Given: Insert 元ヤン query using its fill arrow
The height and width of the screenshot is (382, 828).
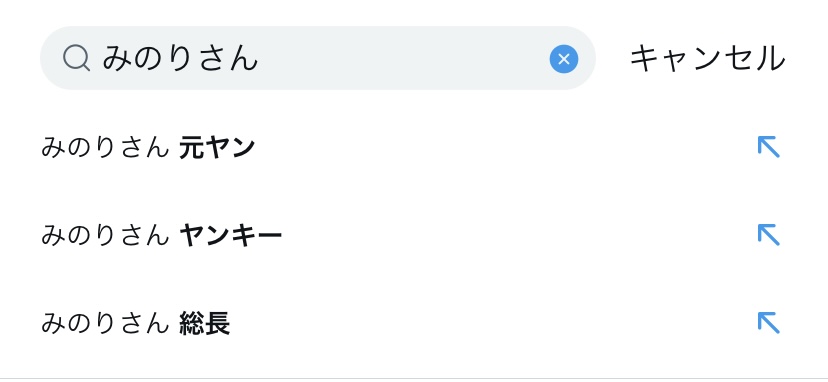Looking at the screenshot, I should [768, 147].
